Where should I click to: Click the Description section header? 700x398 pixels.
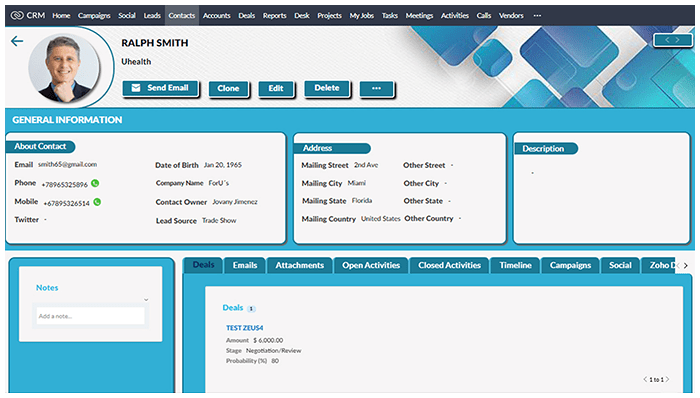[x=546, y=149]
